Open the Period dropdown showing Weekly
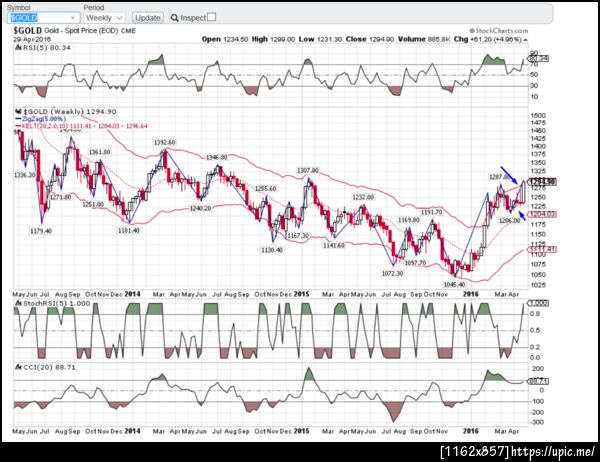Image resolution: width=600 pixels, height=462 pixels. point(104,18)
